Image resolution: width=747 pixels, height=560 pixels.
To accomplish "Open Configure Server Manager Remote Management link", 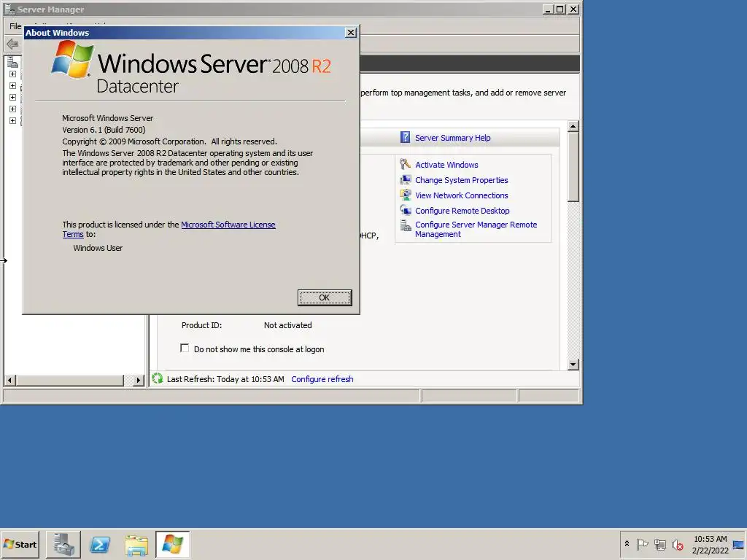I will 476,229.
